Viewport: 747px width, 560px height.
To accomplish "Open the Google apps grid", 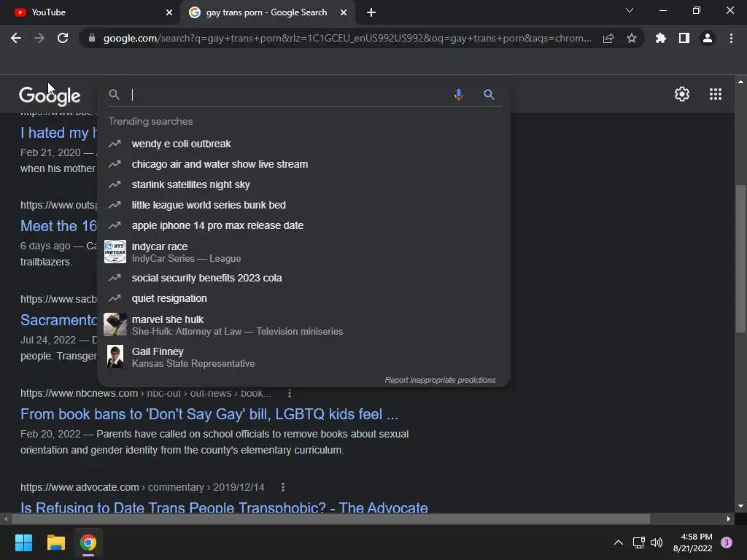I will click(x=716, y=94).
